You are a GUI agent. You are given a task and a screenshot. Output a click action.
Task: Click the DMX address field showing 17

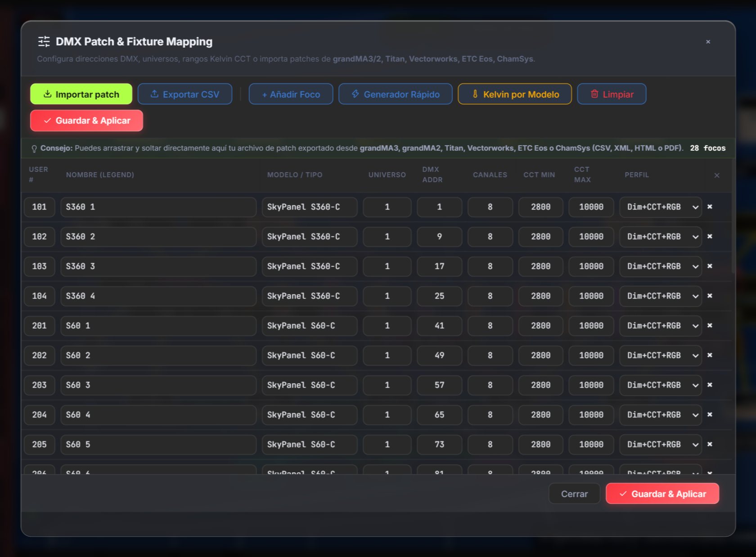(440, 266)
